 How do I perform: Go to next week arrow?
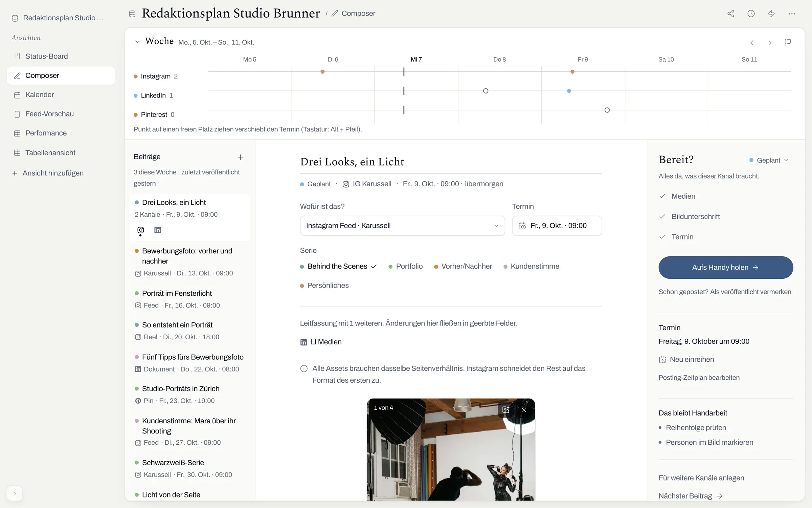pyautogui.click(x=770, y=42)
